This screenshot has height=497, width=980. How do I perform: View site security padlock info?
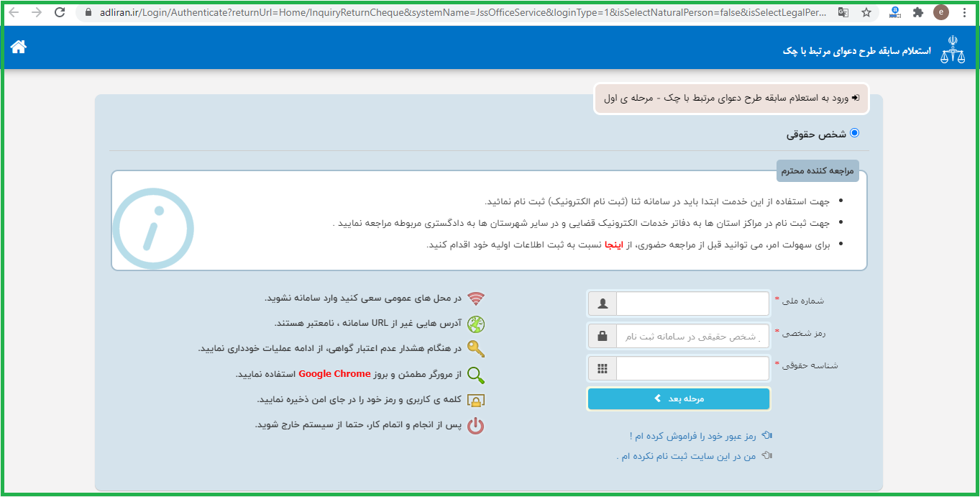[x=88, y=12]
